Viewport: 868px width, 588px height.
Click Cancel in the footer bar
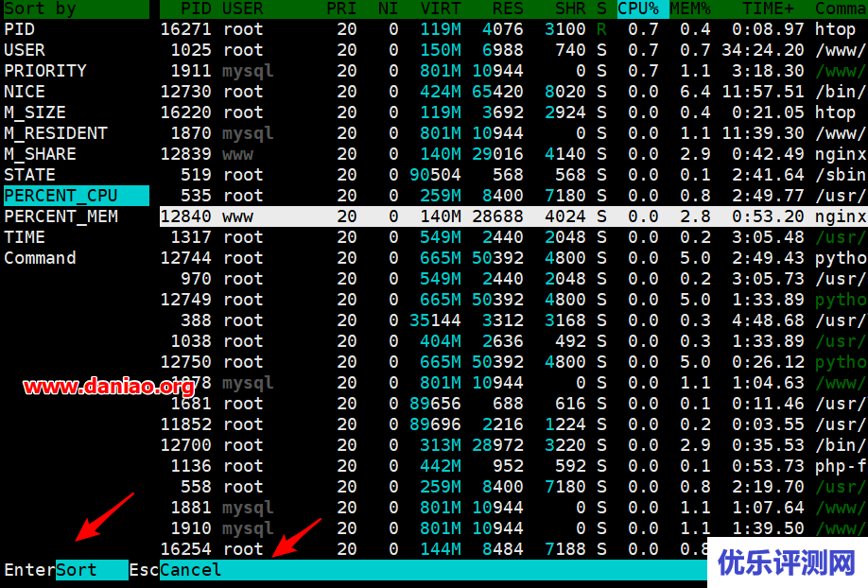pyautogui.click(x=190, y=570)
